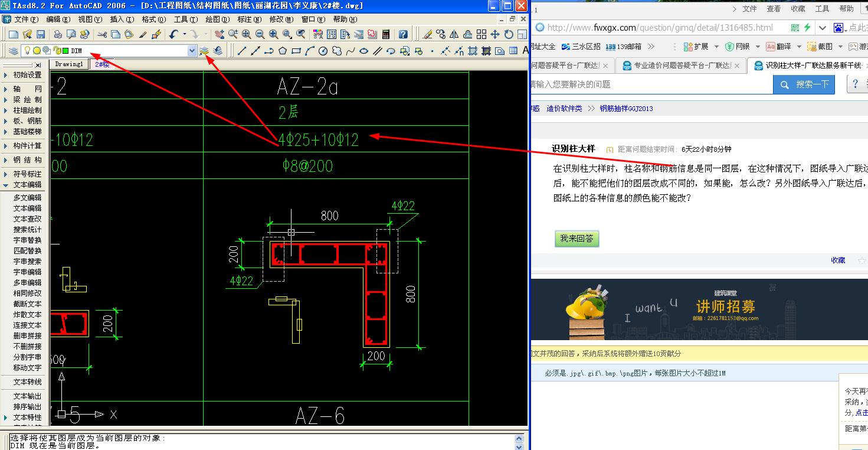Open the 造价软件类 breadcrumb link
The image size is (868, 450).
coord(564,109)
